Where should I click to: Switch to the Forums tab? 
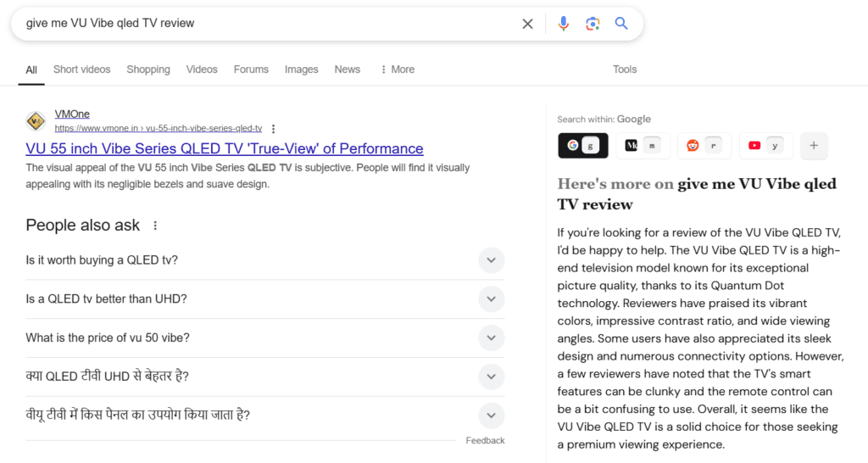pos(251,70)
